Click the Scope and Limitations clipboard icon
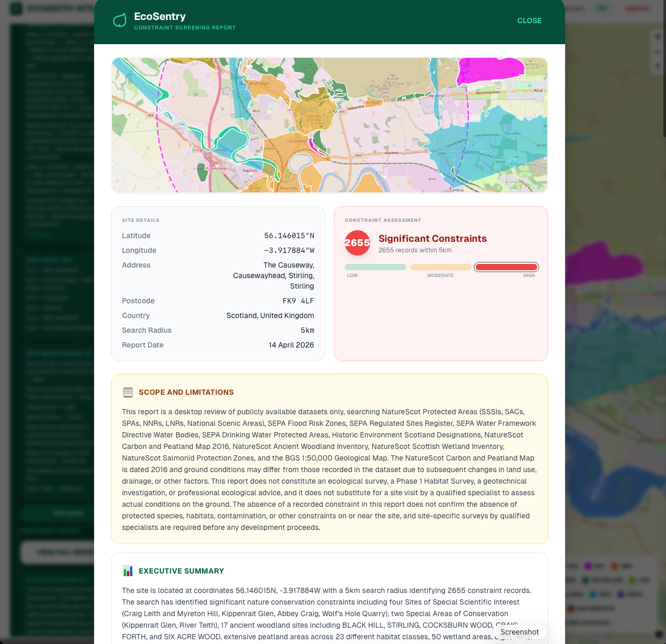This screenshot has height=644, width=666. pos(128,392)
